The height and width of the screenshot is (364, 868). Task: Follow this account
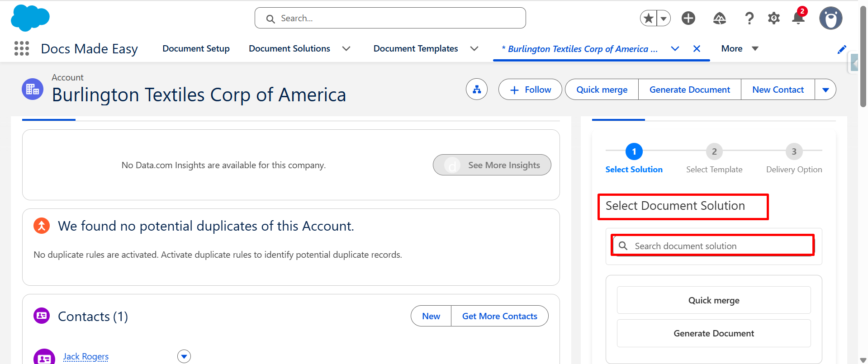(x=530, y=90)
